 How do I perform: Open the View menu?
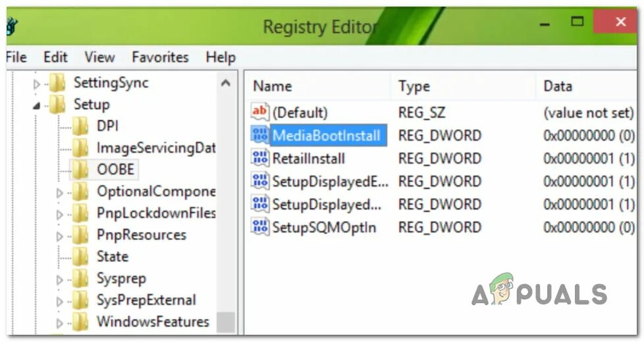point(99,57)
